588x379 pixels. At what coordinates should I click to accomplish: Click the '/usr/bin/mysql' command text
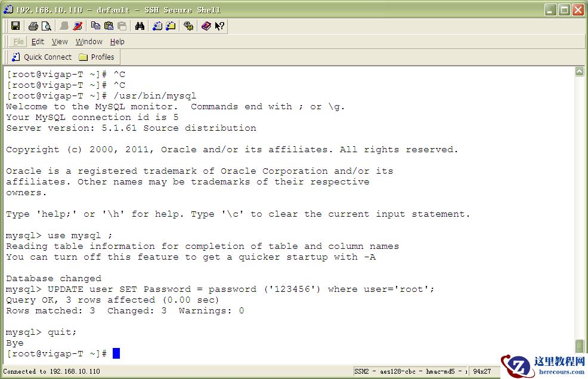pyautogui.click(x=155, y=95)
